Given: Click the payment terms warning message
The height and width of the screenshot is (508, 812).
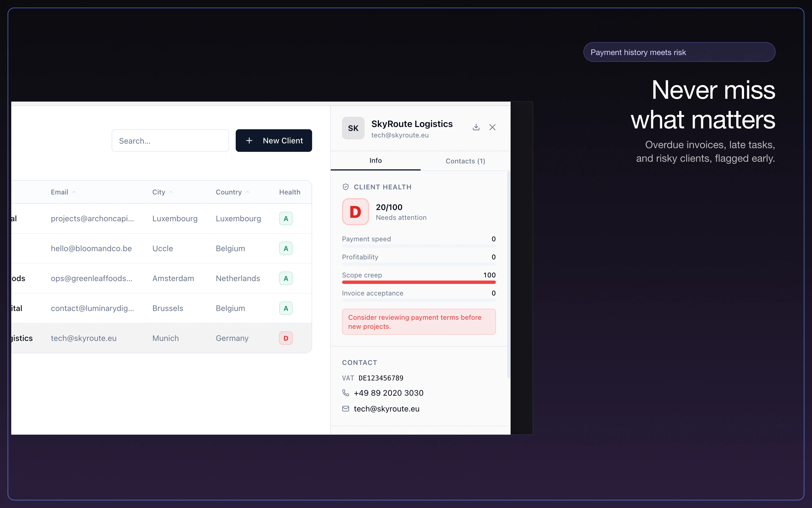Looking at the screenshot, I should [419, 321].
